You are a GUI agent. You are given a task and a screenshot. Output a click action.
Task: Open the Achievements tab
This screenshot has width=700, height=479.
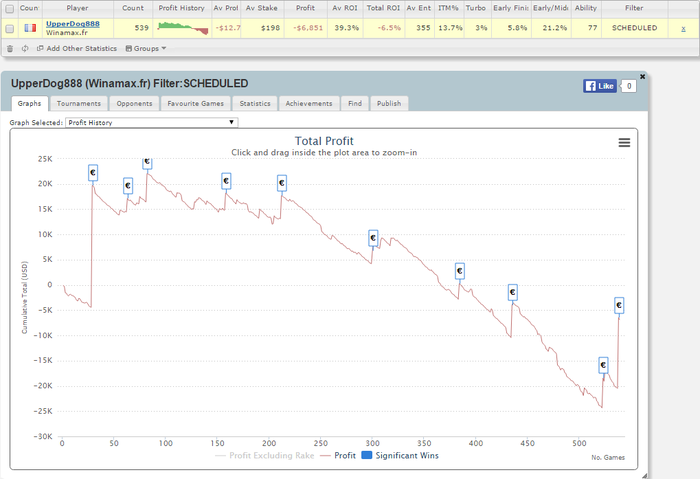(309, 104)
